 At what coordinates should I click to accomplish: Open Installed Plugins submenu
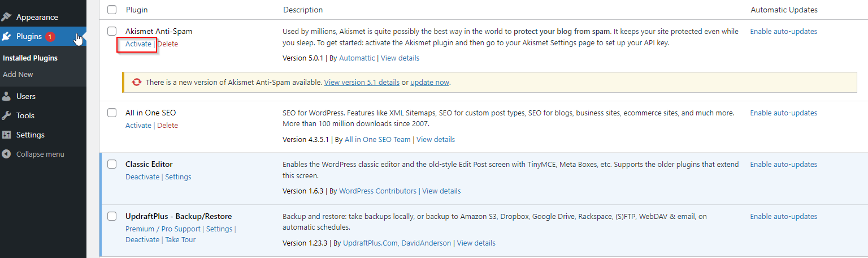point(30,58)
